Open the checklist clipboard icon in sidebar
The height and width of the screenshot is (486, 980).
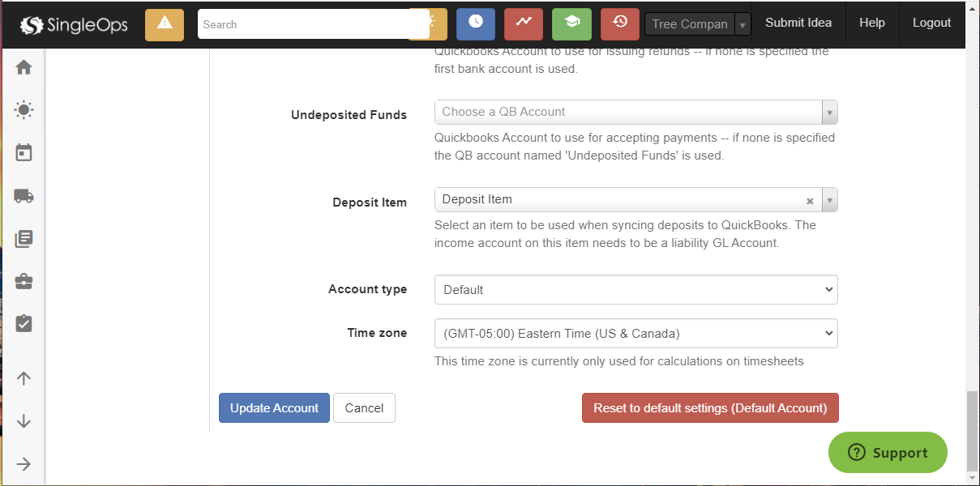tap(24, 323)
